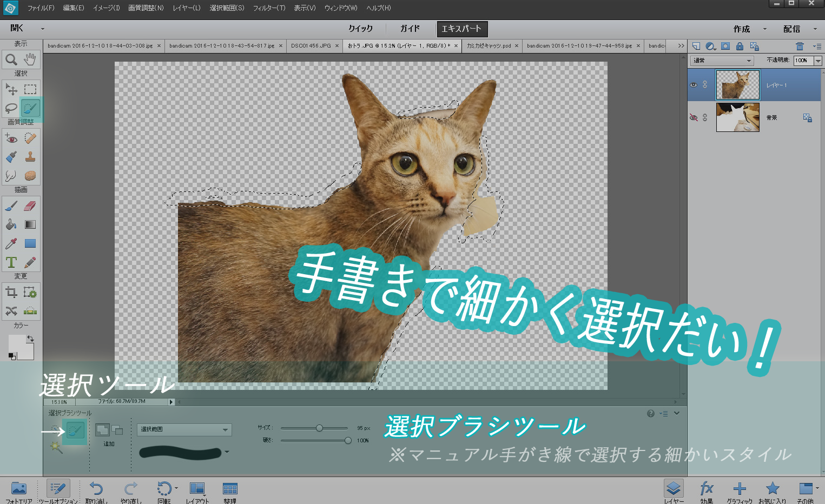Select the Crop tool
The height and width of the screenshot is (504, 825).
tap(11, 293)
